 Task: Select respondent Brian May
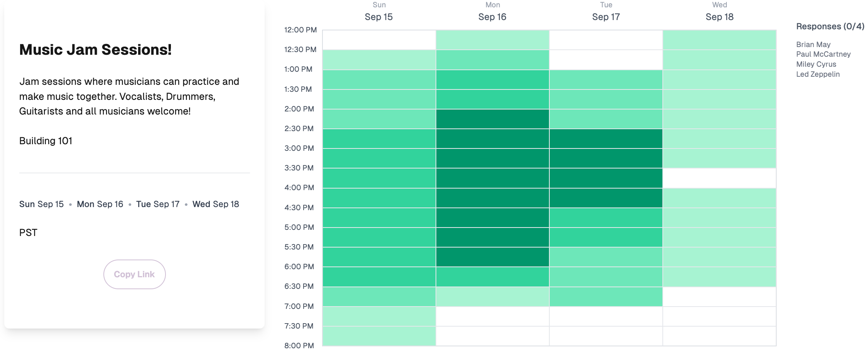click(813, 44)
